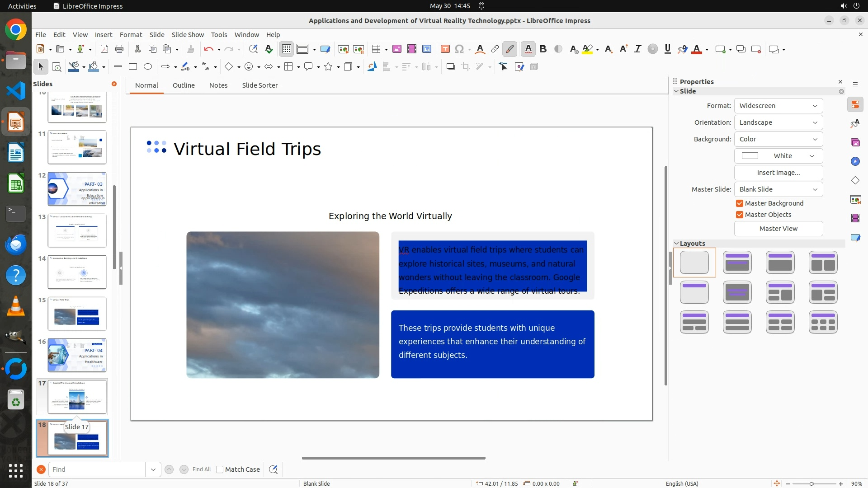Screen dimensions: 868x488
Task: Open the White background color picker
Action: tap(778, 156)
